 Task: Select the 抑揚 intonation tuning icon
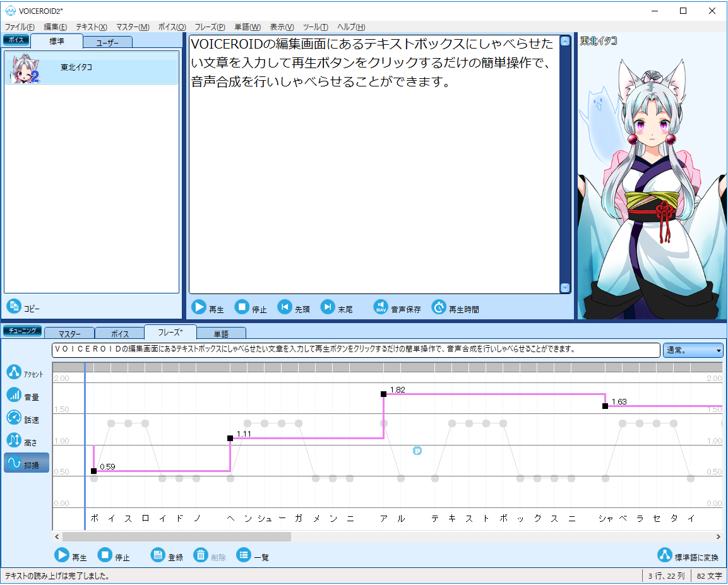(14, 463)
